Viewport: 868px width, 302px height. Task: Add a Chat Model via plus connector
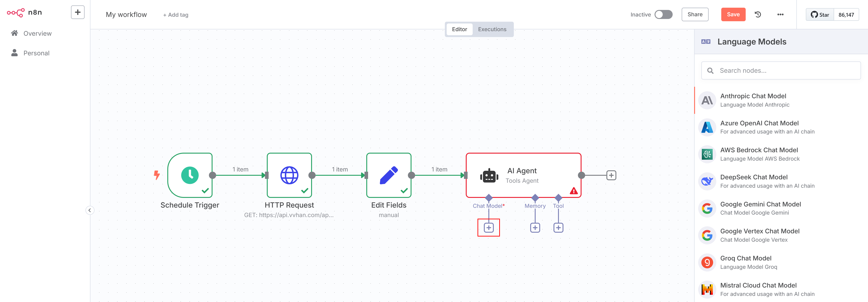(x=489, y=228)
